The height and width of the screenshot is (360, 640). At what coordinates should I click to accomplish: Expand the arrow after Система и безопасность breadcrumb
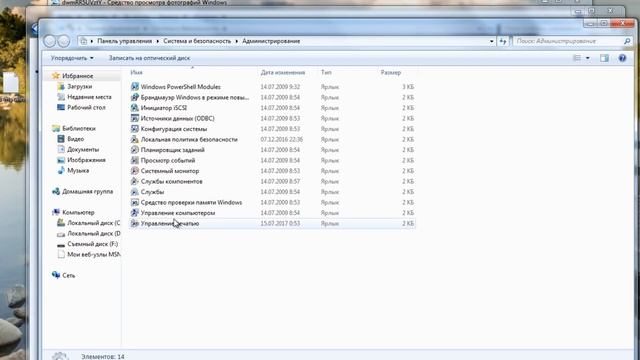pos(236,41)
